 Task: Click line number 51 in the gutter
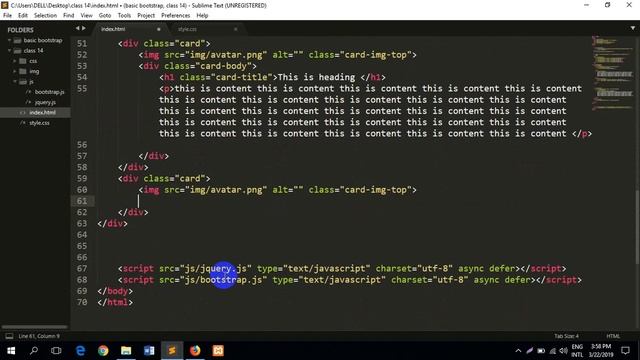tap(82, 44)
